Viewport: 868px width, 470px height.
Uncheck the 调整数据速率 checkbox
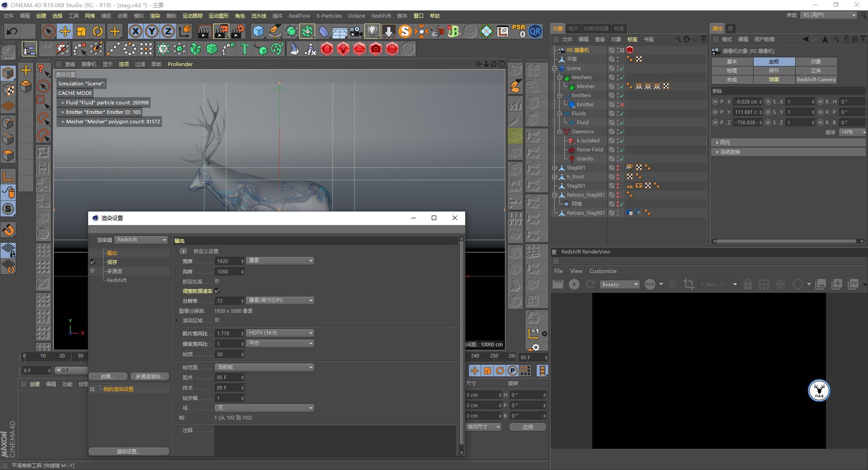217,291
